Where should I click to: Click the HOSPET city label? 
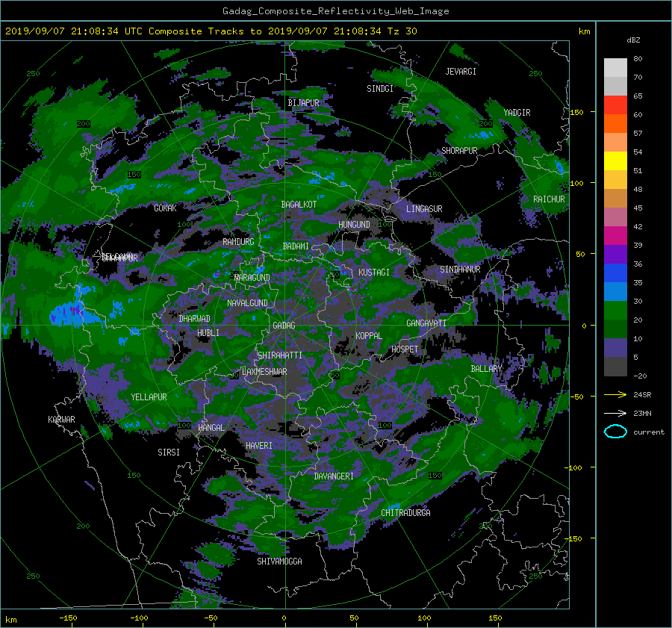pyautogui.click(x=405, y=349)
